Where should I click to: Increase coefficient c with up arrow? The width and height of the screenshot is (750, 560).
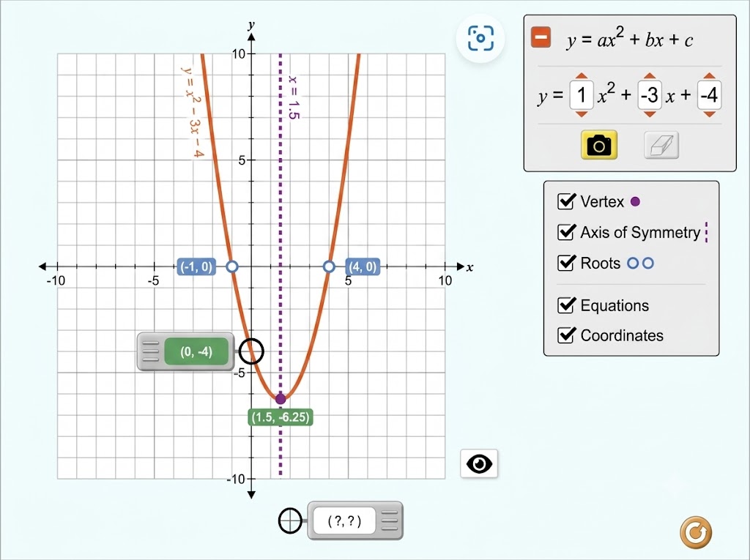point(709,76)
